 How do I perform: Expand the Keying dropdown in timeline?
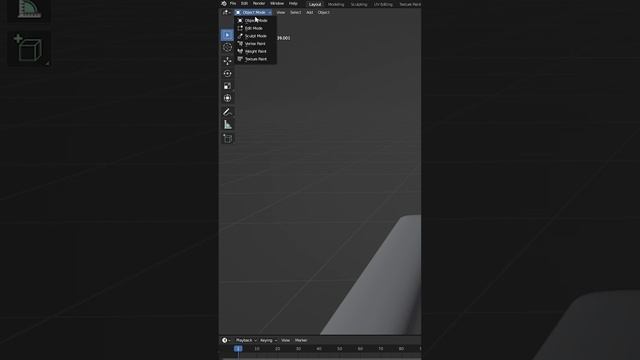click(x=268, y=340)
